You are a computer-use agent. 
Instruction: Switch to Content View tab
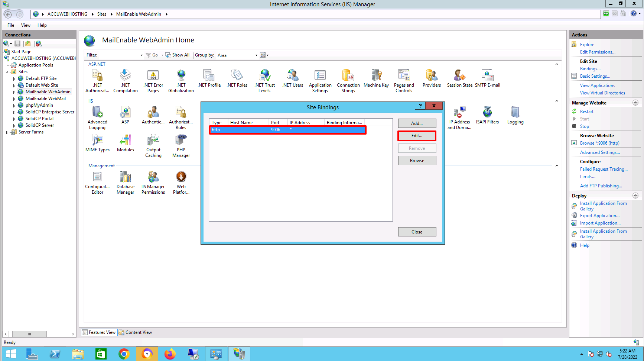pyautogui.click(x=136, y=332)
